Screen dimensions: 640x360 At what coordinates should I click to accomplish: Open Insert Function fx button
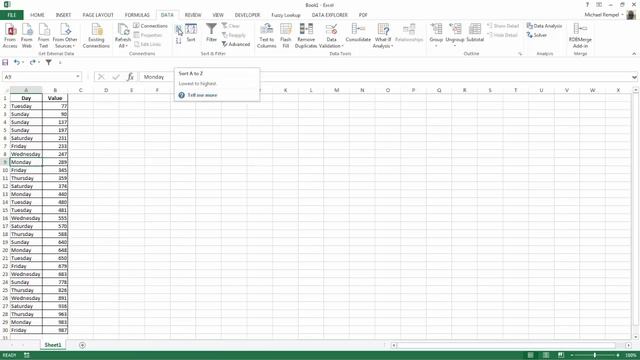click(130, 77)
